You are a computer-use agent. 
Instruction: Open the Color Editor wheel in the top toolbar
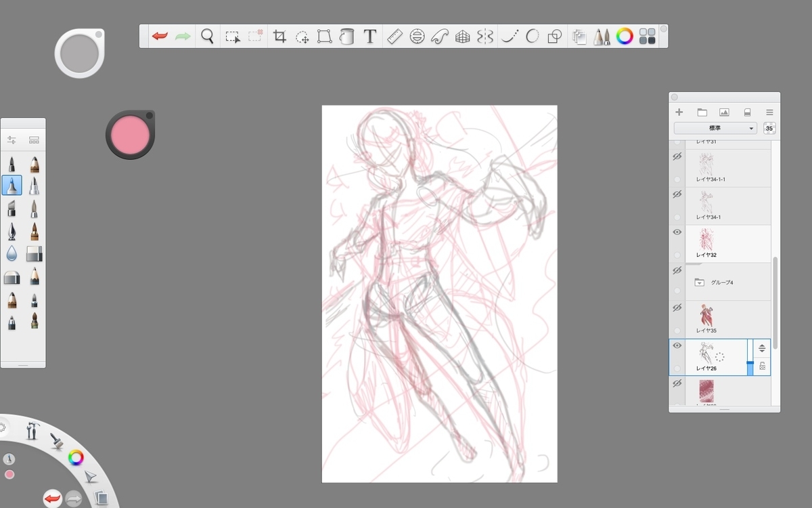625,37
